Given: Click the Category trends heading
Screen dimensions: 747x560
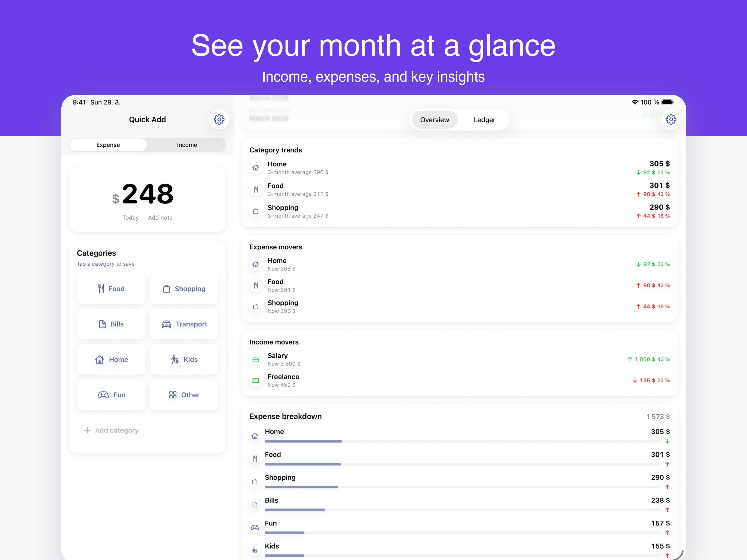Looking at the screenshot, I should coord(276,150).
